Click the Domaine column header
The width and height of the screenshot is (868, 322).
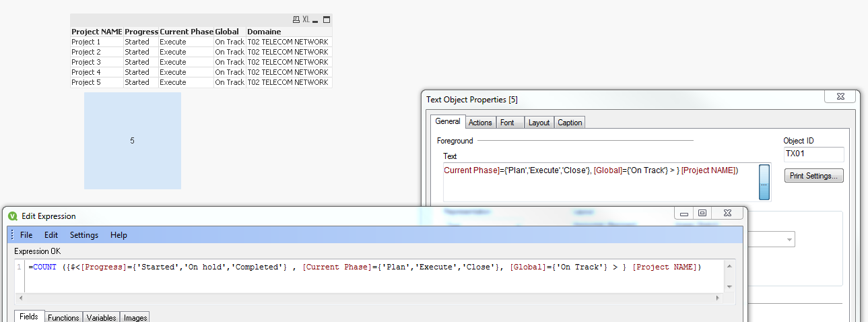tap(289, 32)
